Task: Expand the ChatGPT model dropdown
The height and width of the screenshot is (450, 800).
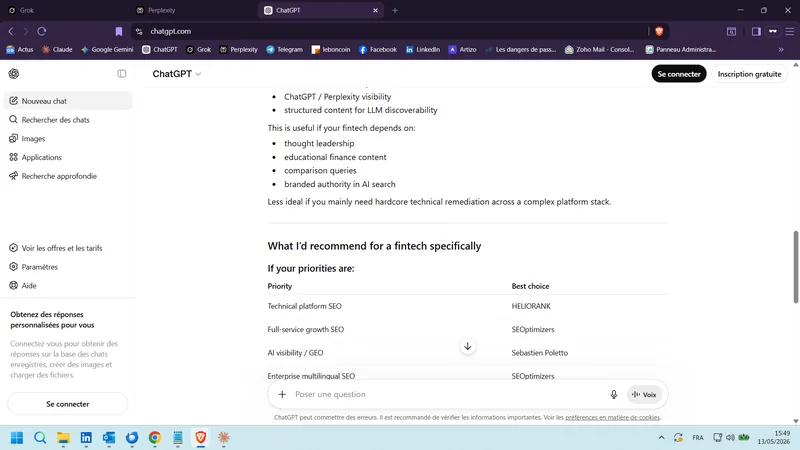Action: [x=177, y=74]
